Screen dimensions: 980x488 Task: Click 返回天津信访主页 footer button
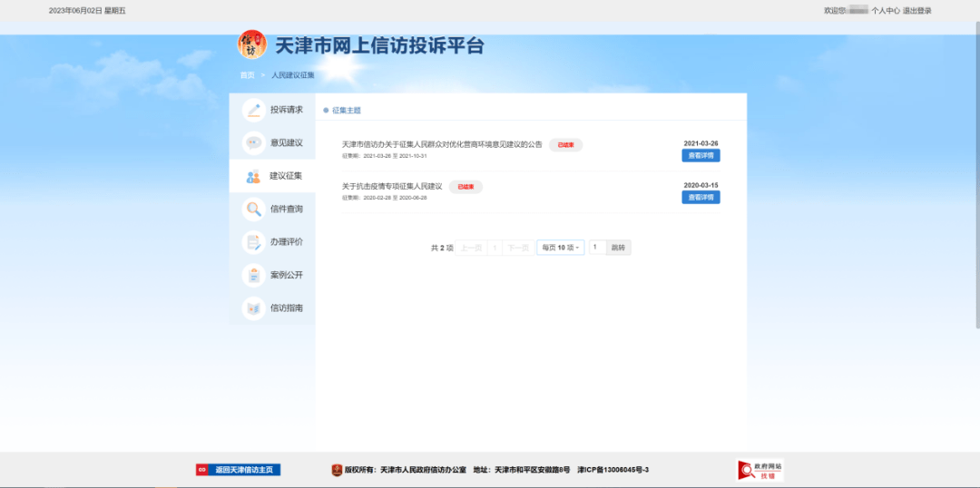click(x=238, y=470)
